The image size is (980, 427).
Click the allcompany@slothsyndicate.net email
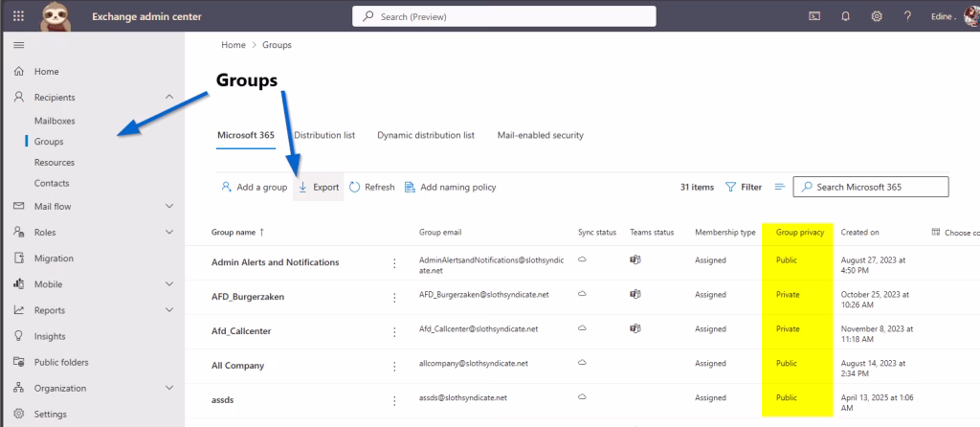click(474, 363)
